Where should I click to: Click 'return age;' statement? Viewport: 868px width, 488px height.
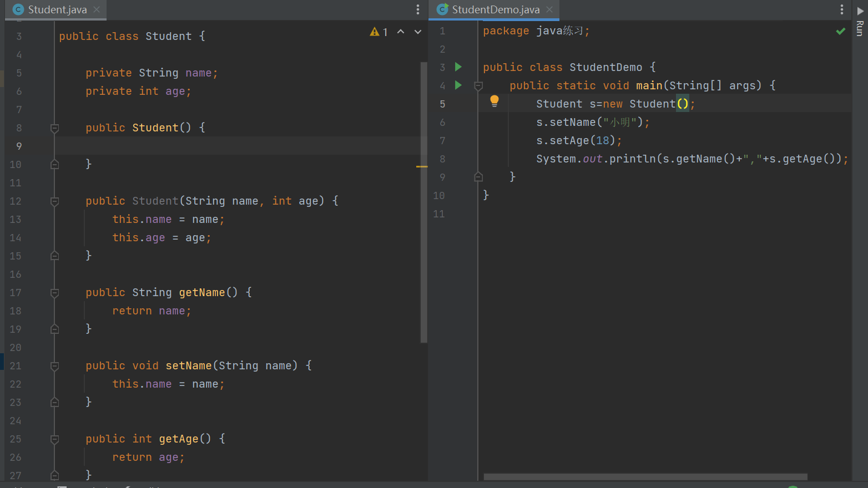148,457
